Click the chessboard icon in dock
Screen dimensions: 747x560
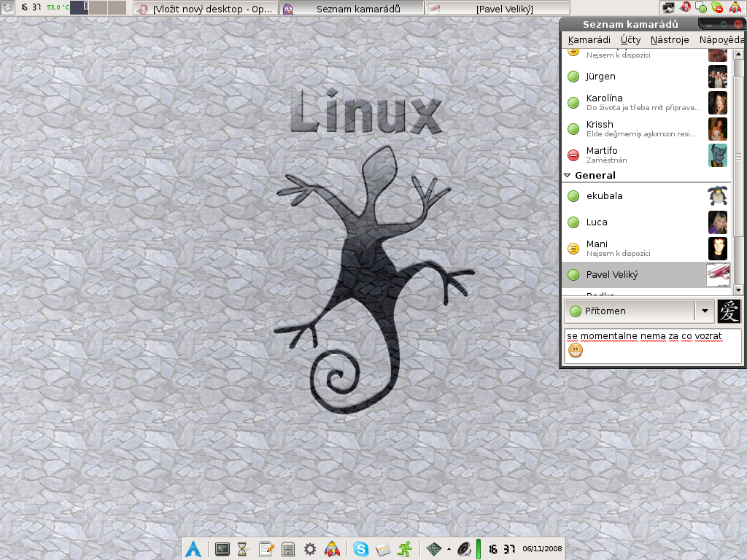434,550
